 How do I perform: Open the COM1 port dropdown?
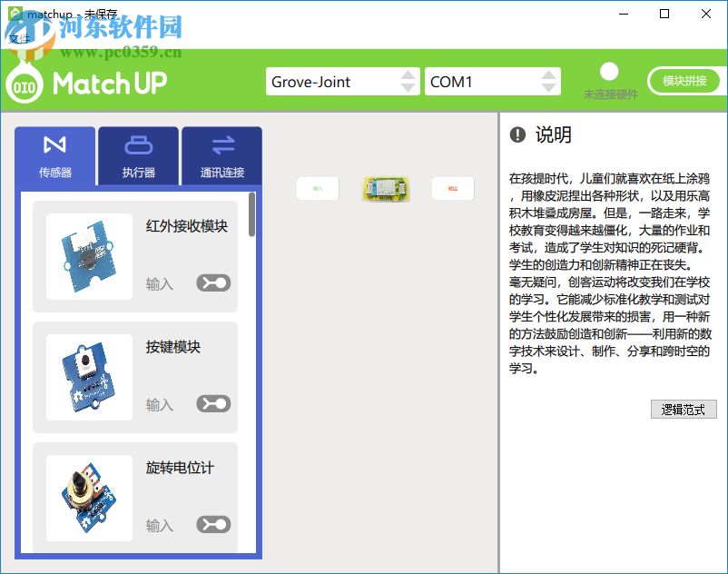(x=493, y=81)
